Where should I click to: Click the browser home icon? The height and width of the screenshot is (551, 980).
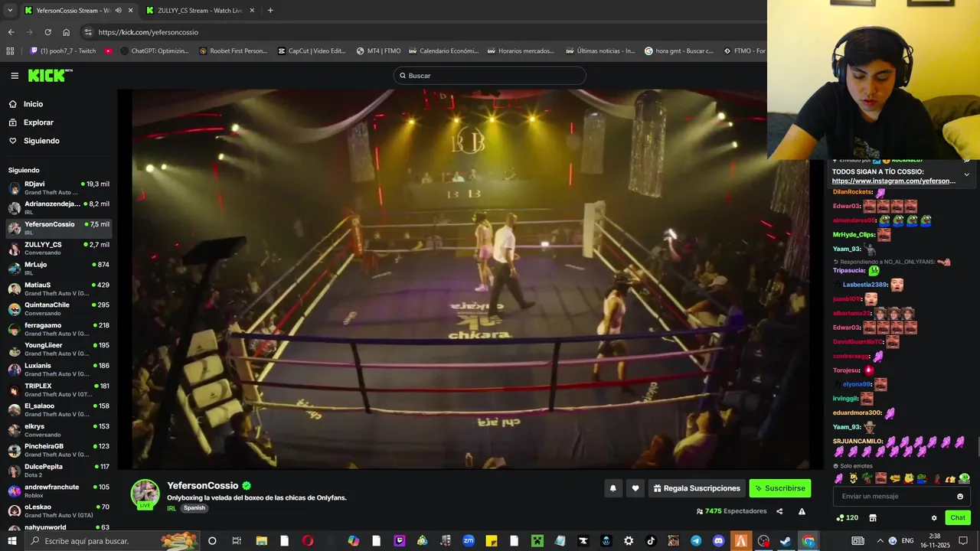(x=66, y=32)
